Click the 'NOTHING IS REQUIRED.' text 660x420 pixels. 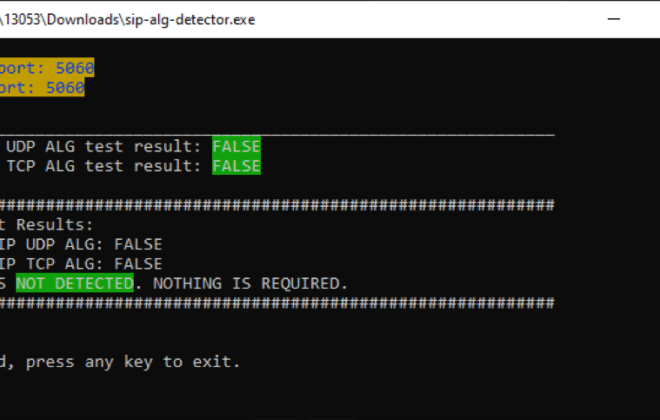(x=250, y=283)
